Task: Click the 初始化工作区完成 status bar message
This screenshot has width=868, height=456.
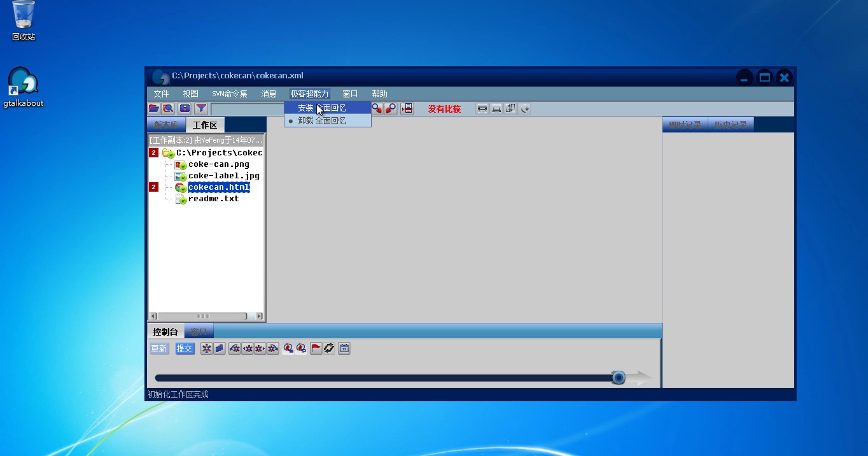Action: 178,395
